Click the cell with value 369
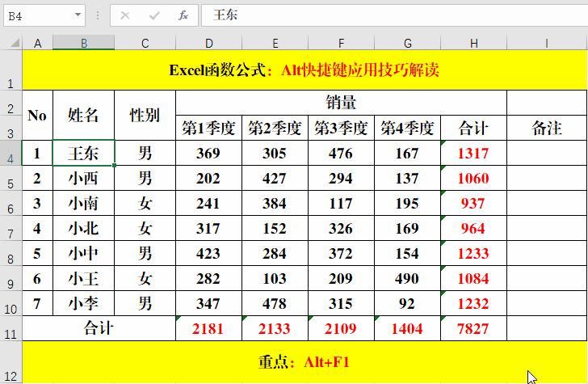Screen dimensions: 588x384 [x=209, y=153]
